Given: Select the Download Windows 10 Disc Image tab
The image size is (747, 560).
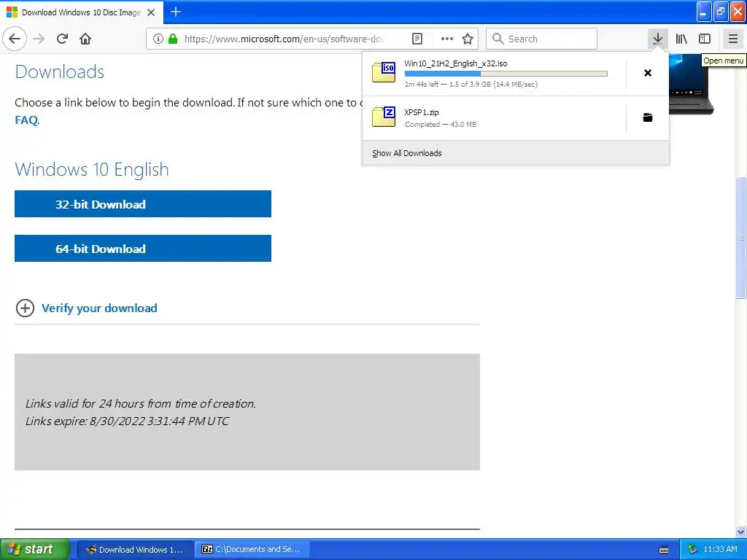Looking at the screenshot, I should (x=81, y=12).
